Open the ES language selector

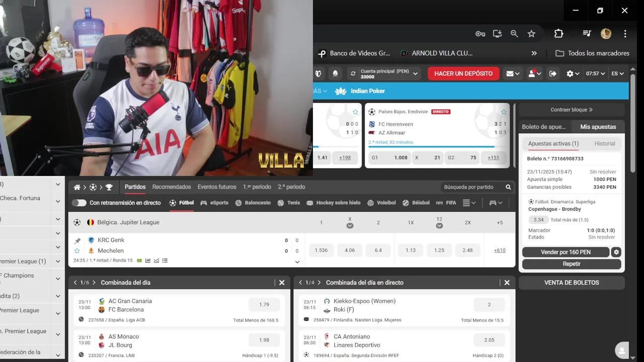[x=617, y=74]
